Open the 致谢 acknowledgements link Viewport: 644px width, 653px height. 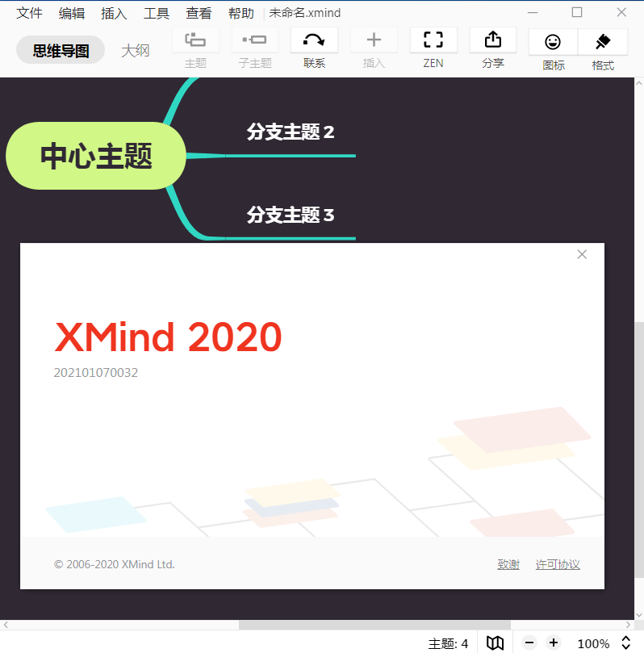click(x=508, y=564)
